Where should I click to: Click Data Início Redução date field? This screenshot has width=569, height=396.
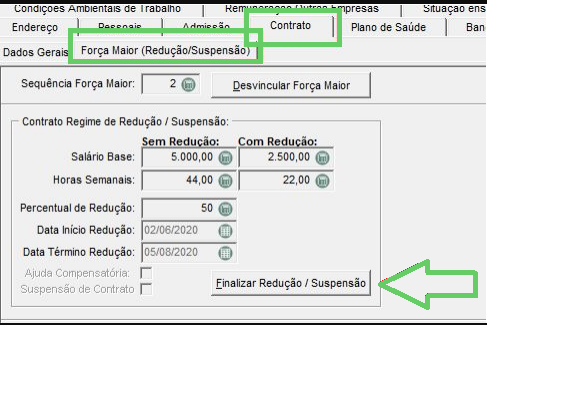189,231
